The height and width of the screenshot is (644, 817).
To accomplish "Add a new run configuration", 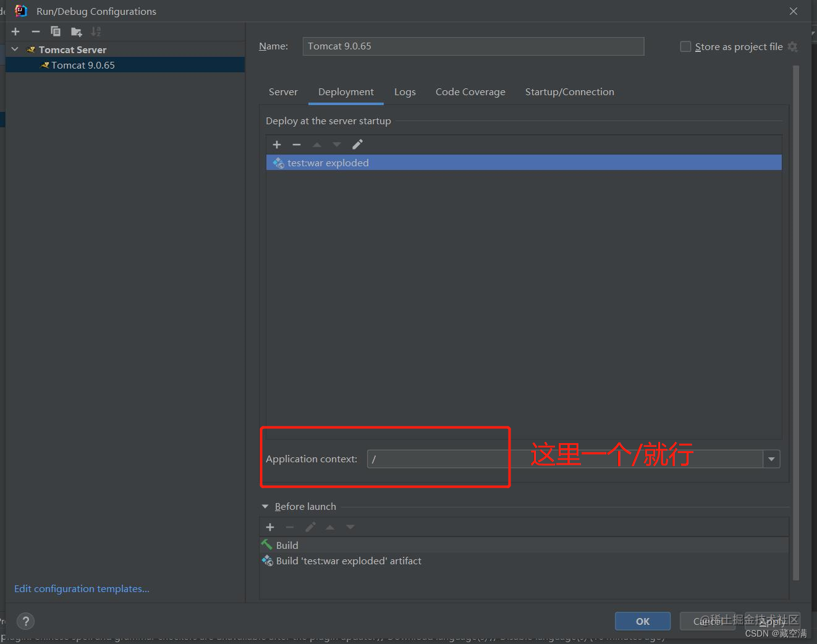I will [x=15, y=32].
